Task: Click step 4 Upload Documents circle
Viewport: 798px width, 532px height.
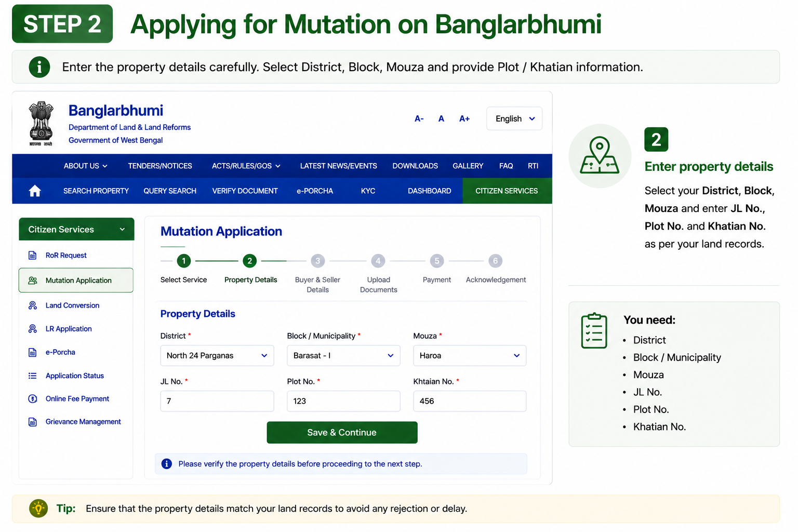Action: point(378,261)
